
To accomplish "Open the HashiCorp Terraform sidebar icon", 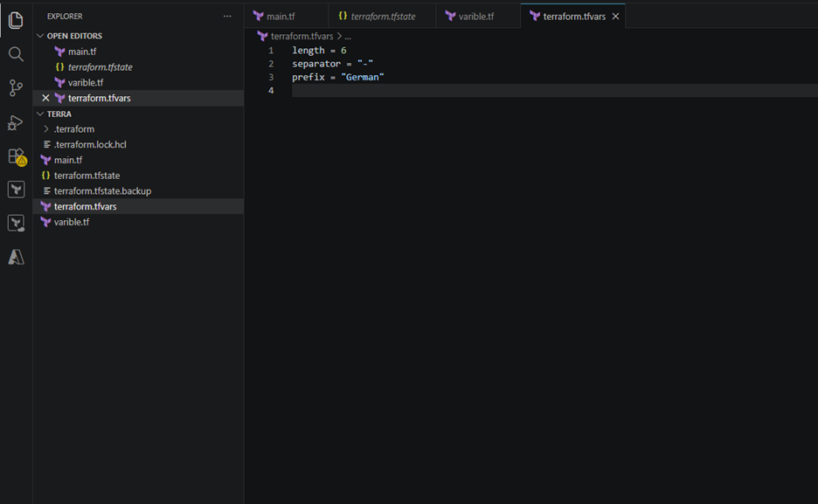I will coord(16,190).
